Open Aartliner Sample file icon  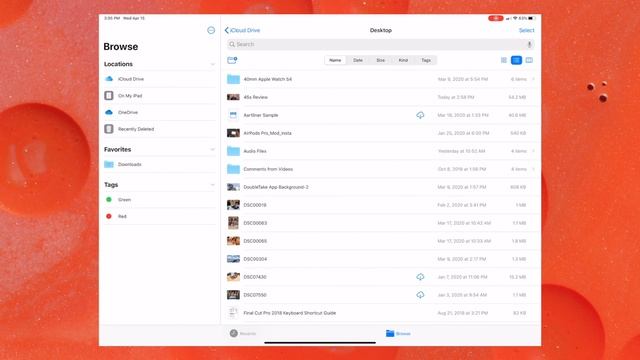(x=233, y=115)
